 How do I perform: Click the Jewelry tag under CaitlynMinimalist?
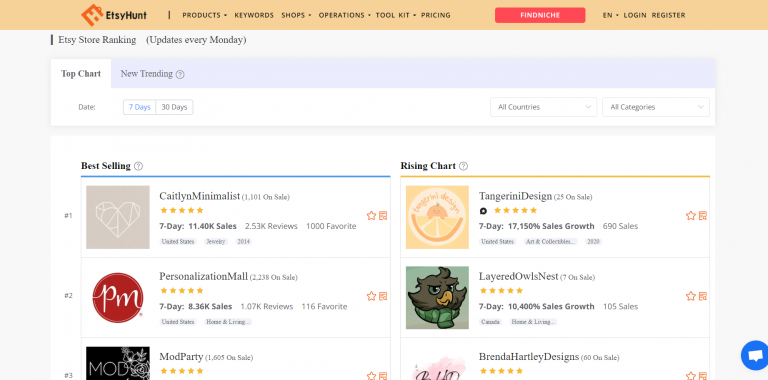216,241
